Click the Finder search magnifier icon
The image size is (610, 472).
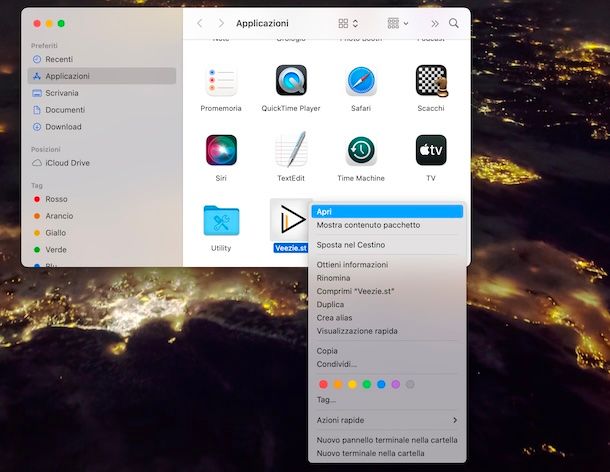coord(454,23)
